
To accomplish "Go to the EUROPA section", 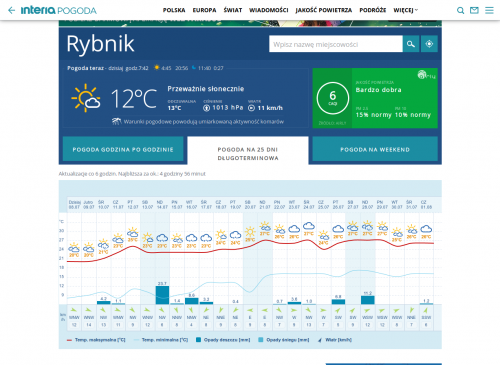I will point(204,10).
